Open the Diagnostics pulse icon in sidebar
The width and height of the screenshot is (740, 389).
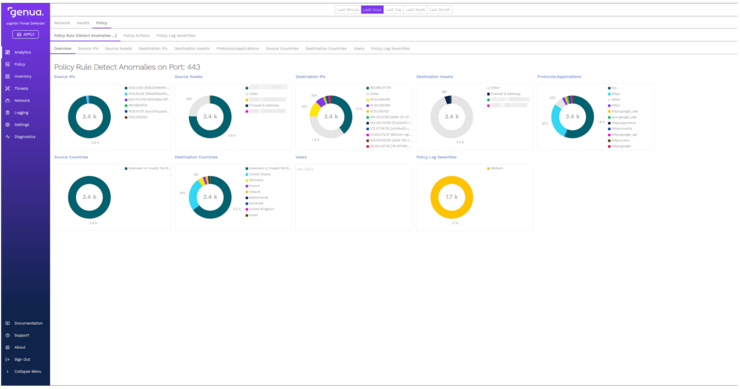[8, 137]
